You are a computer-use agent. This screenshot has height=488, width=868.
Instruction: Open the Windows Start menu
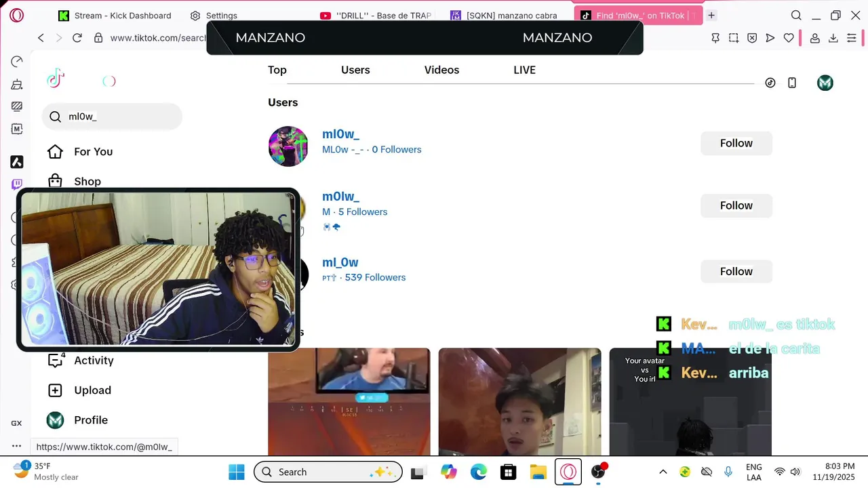237,472
